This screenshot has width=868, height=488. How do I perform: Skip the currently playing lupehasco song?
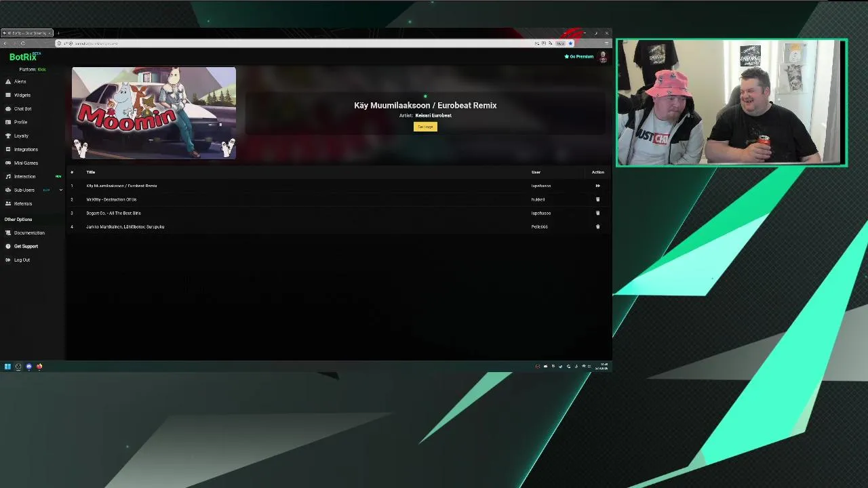coord(597,186)
